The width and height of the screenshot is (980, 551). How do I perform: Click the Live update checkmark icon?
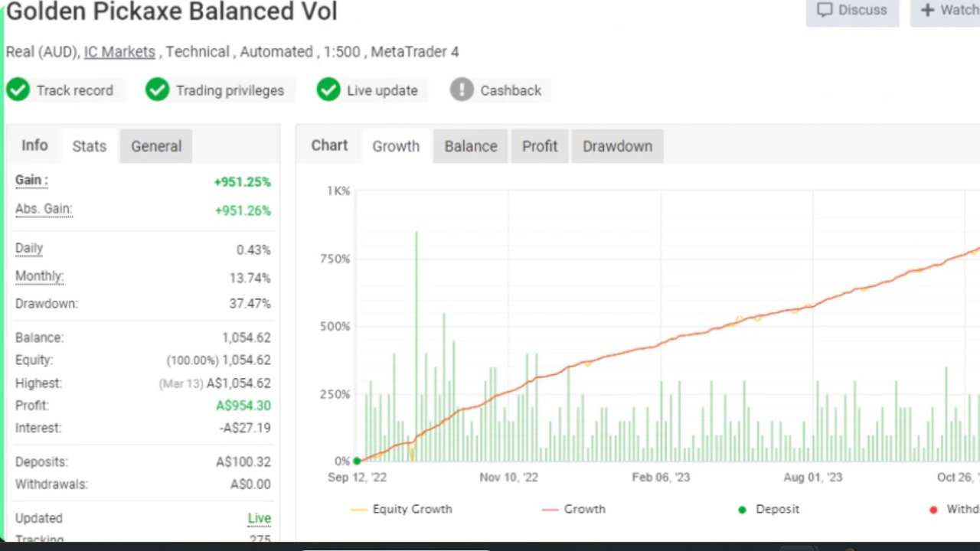point(328,90)
